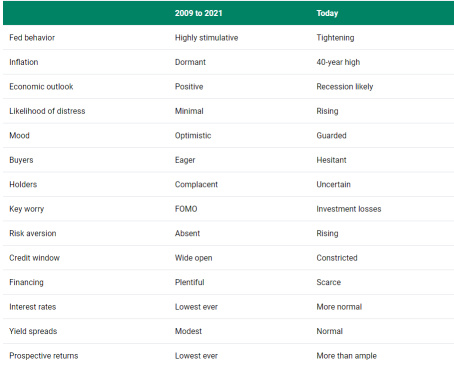Select the 'Risk aversion' row label

[33, 233]
